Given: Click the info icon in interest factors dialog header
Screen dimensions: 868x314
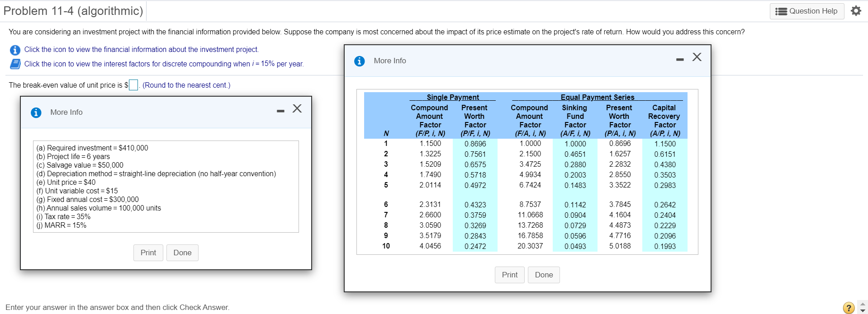Looking at the screenshot, I should tap(360, 61).
